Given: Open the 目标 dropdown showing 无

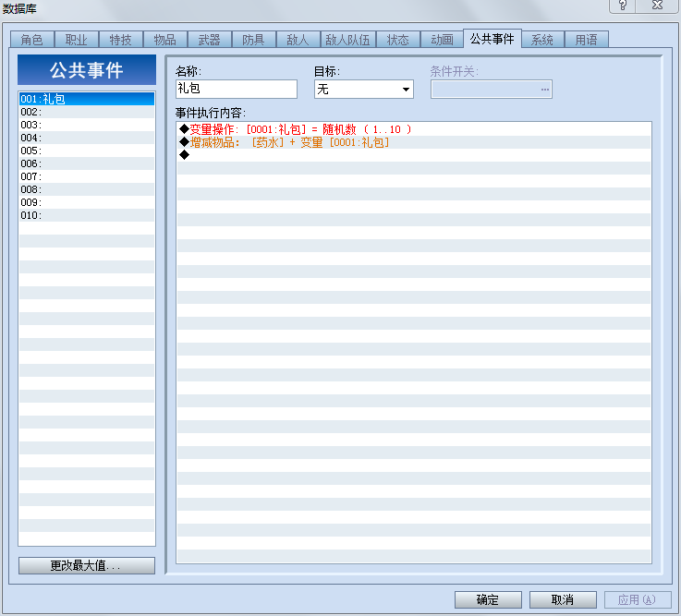Looking at the screenshot, I should pyautogui.click(x=364, y=89).
